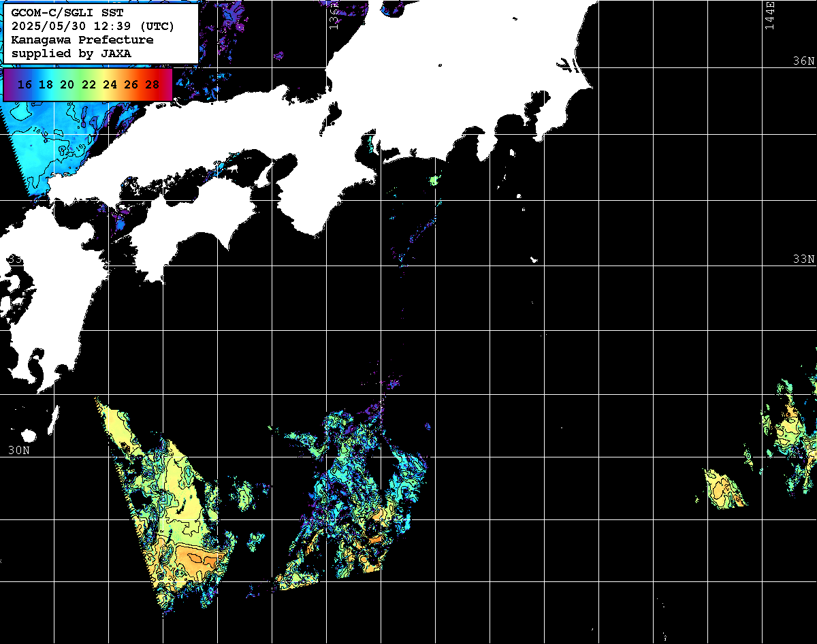Click the 'supplied by JAXA' credit text
The height and width of the screenshot is (644, 817).
click(x=71, y=53)
